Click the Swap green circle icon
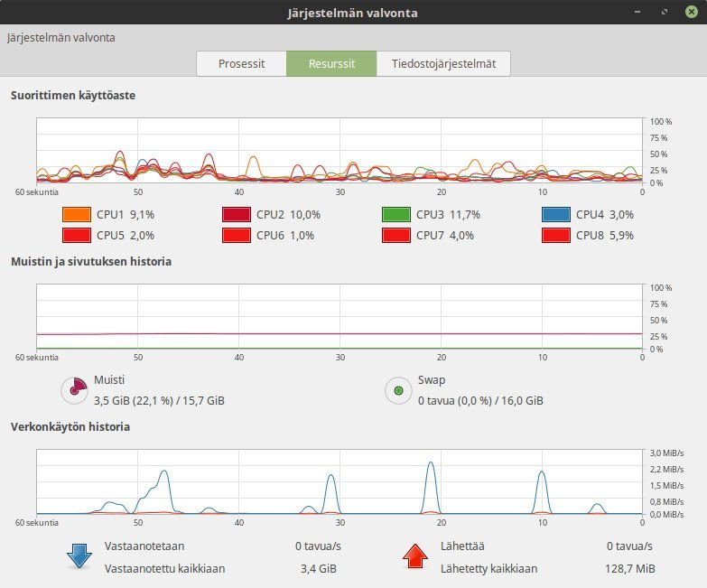The image size is (707, 588). (398, 390)
